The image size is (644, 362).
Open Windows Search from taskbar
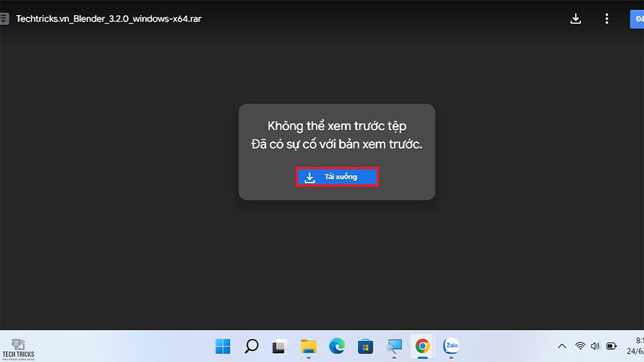(x=251, y=346)
